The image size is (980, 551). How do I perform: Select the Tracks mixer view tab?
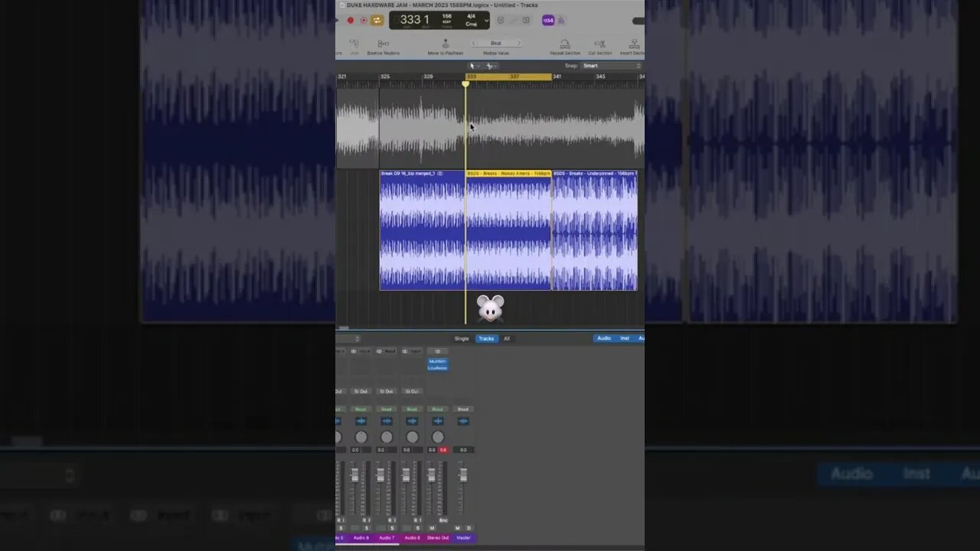(x=486, y=338)
